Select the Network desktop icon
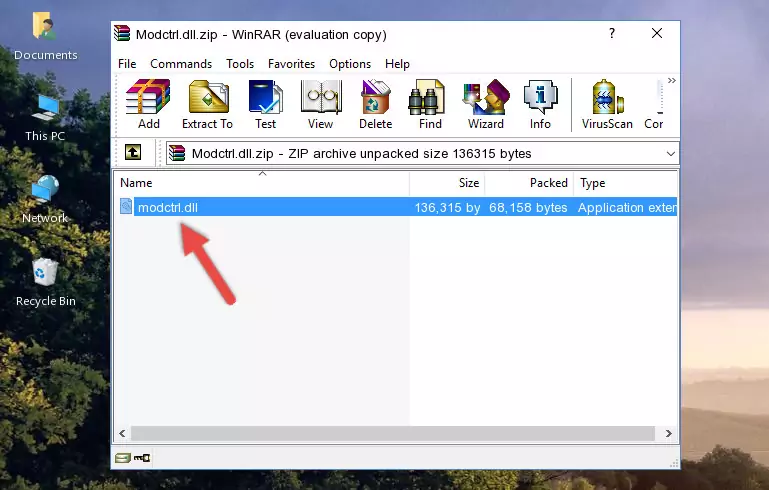769x490 pixels. coord(45,199)
